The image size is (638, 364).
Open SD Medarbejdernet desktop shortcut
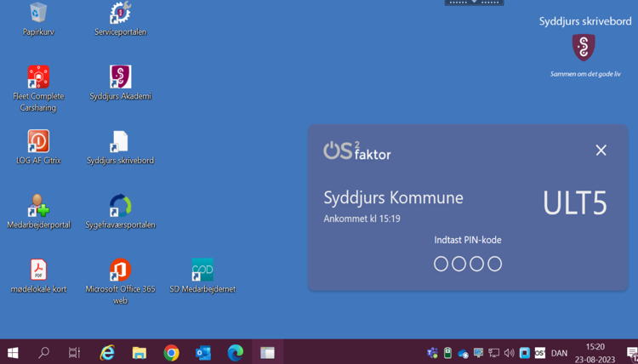click(x=202, y=270)
